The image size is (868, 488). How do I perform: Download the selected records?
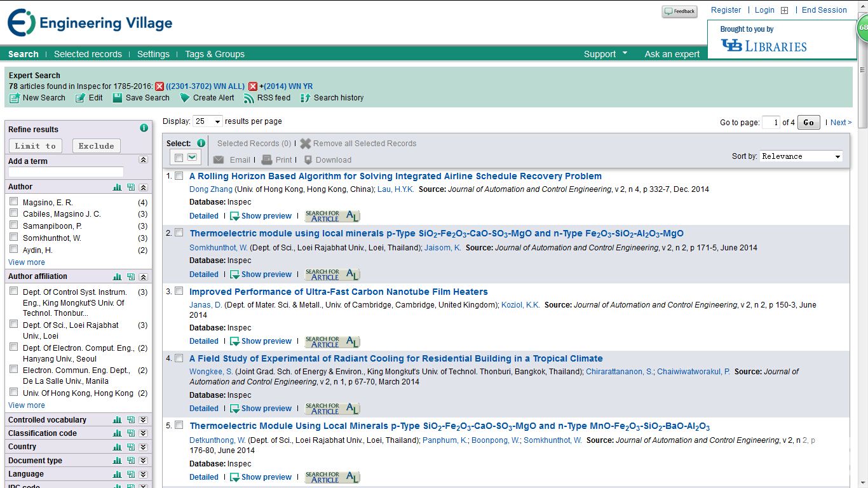click(327, 160)
